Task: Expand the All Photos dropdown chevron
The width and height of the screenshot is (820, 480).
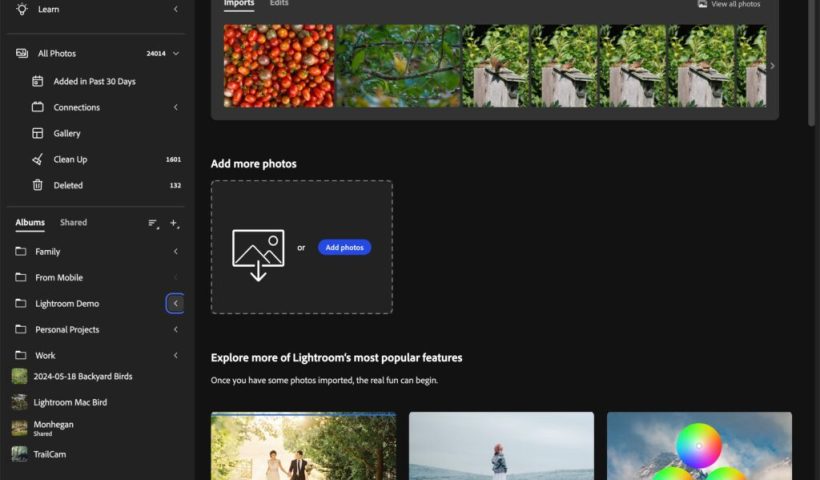Action: (176, 53)
